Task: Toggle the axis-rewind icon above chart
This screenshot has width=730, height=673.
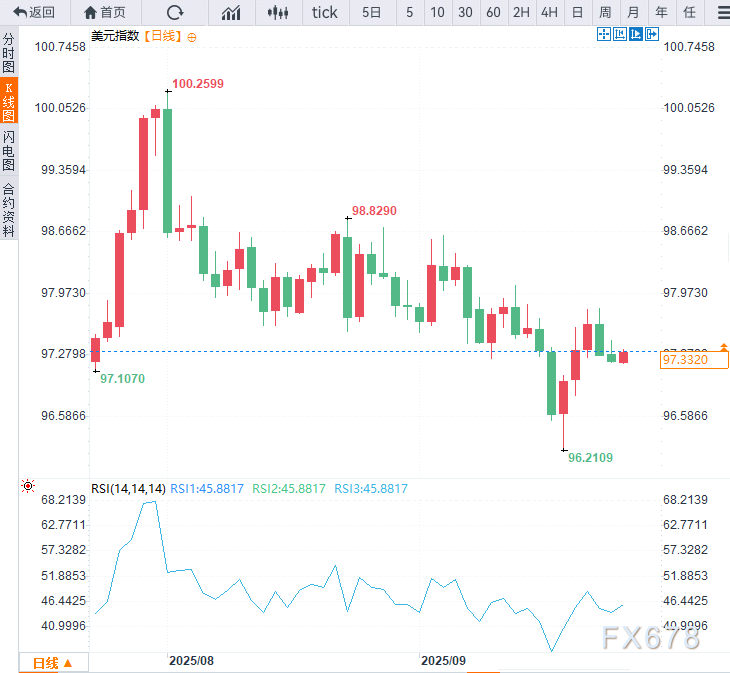Action: click(x=620, y=35)
